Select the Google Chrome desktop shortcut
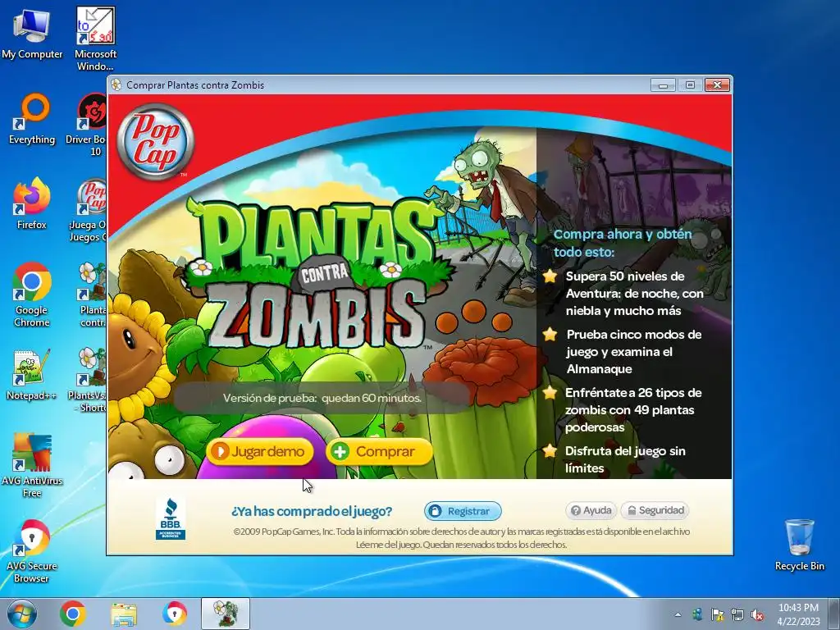The image size is (840, 630). 32,295
